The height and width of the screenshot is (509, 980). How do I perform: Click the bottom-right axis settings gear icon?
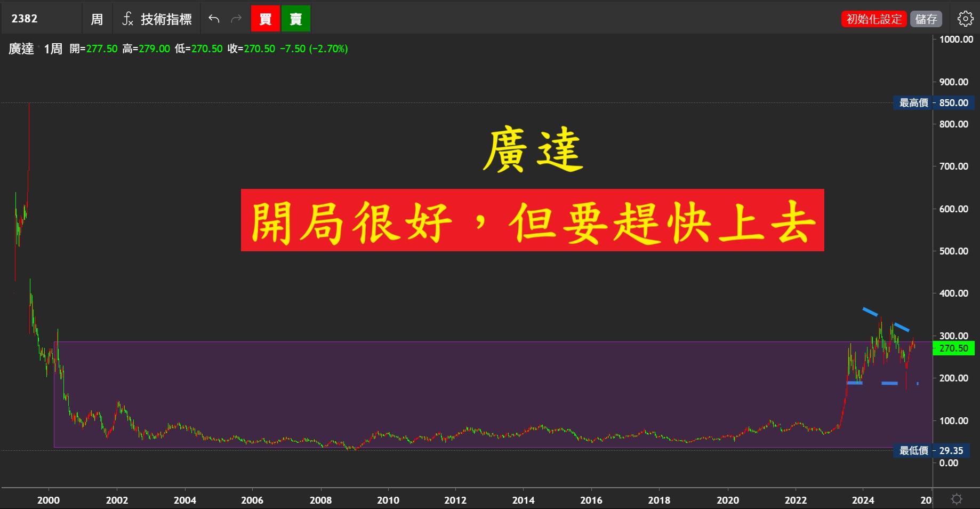pyautogui.click(x=957, y=499)
